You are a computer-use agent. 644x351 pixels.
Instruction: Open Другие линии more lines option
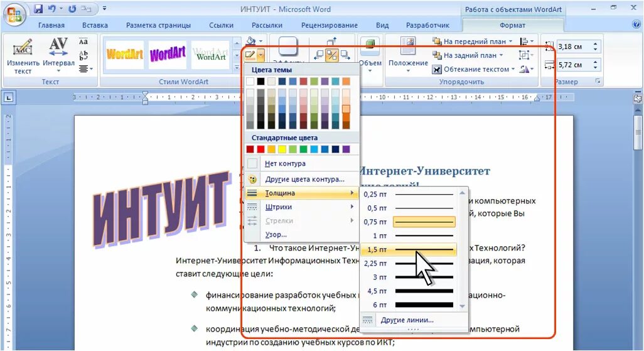point(414,320)
